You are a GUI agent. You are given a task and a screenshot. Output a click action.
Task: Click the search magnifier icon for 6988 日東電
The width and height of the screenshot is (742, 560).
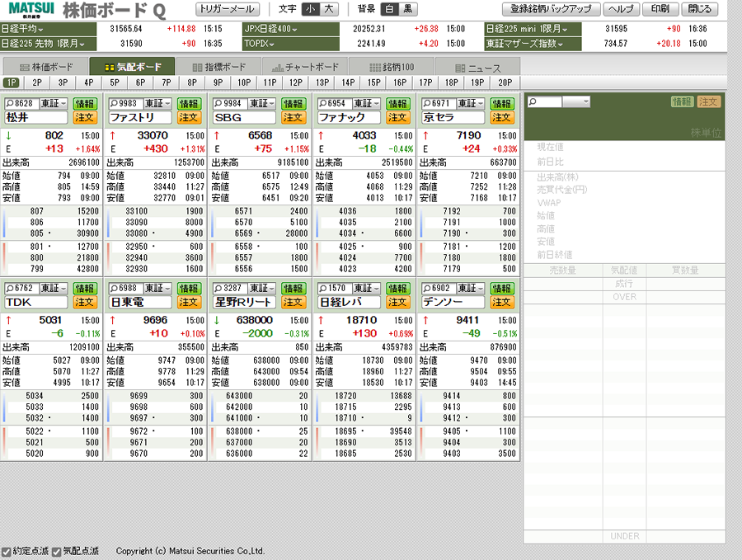(114, 289)
